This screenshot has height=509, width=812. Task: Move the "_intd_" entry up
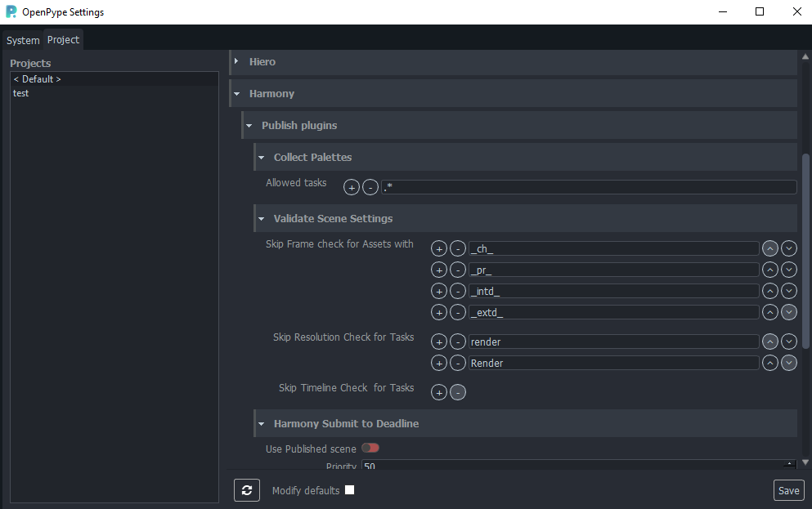769,290
